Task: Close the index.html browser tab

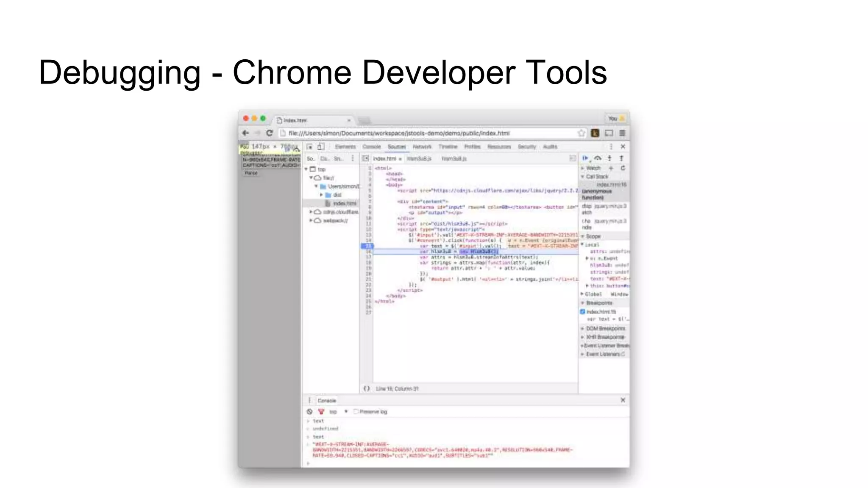Action: coord(349,120)
